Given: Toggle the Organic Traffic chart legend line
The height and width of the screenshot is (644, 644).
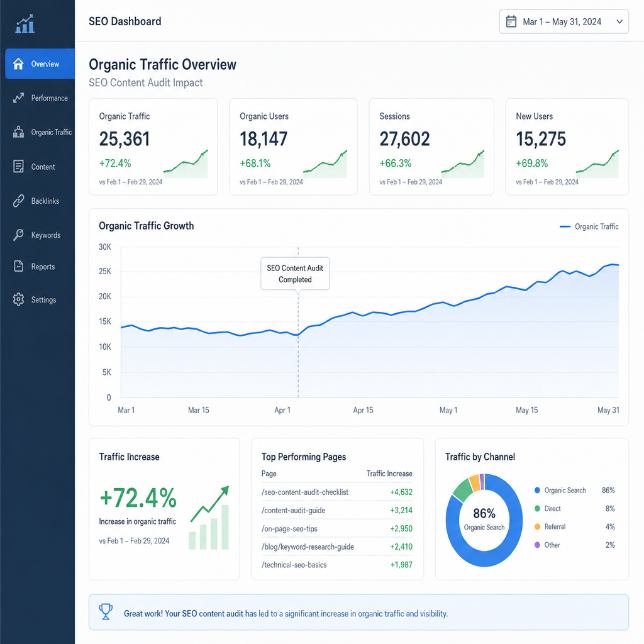Looking at the screenshot, I should [565, 226].
